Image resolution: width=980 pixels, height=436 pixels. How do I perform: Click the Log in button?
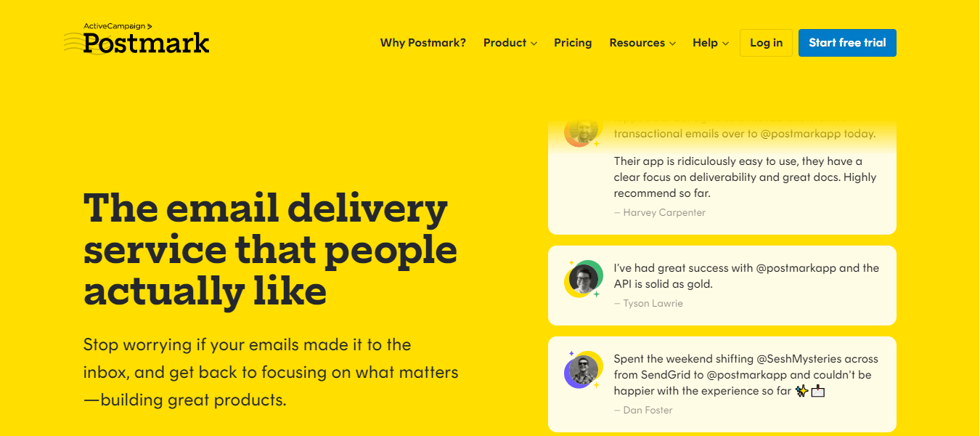coord(766,43)
